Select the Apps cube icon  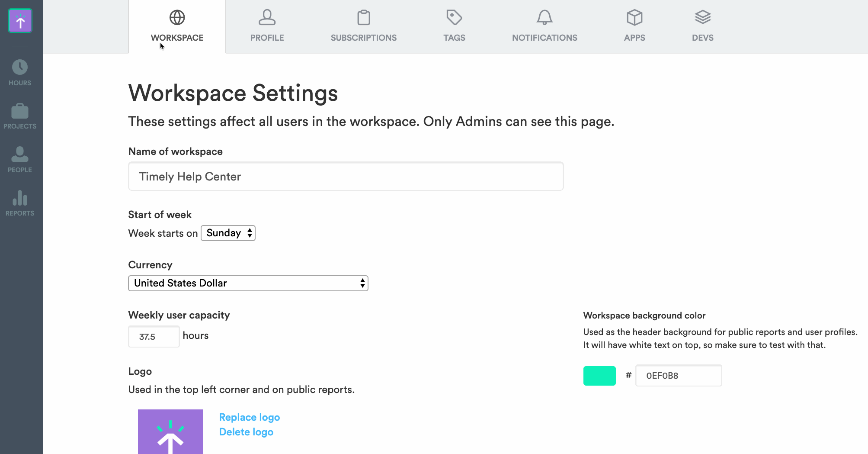[x=634, y=18]
